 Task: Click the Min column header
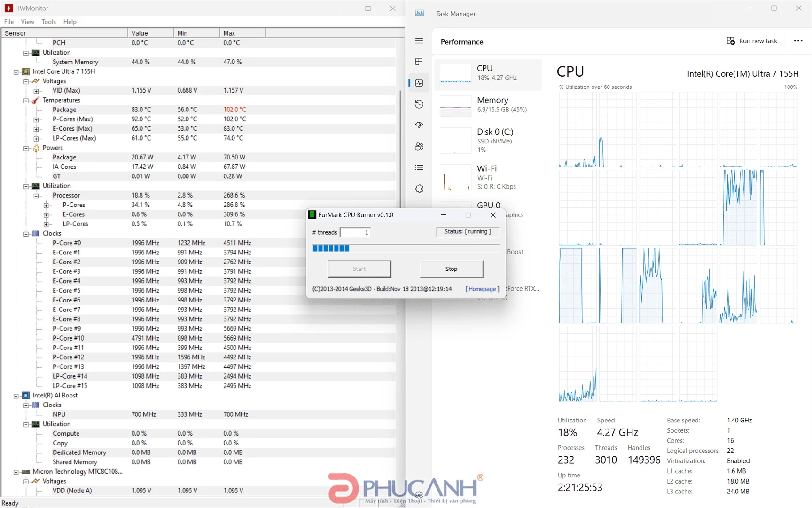coord(196,33)
